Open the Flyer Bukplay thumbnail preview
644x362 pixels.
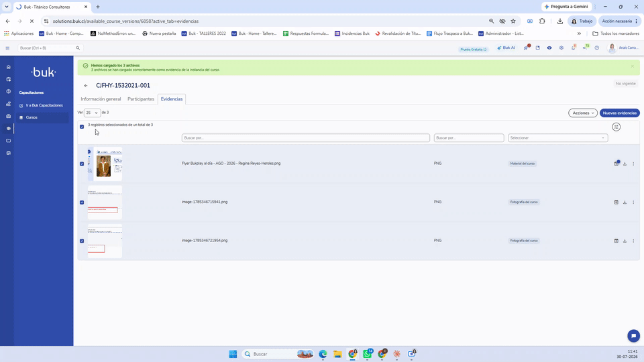point(105,164)
